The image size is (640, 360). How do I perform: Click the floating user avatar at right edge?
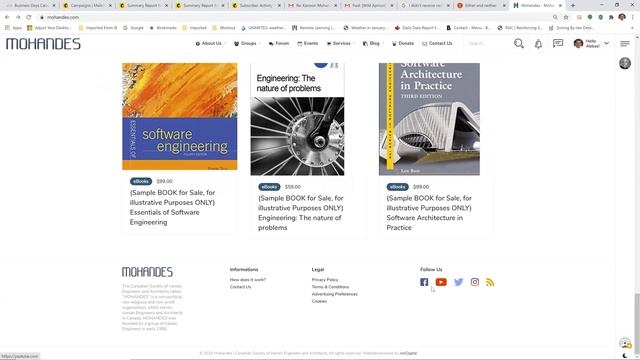click(x=625, y=63)
